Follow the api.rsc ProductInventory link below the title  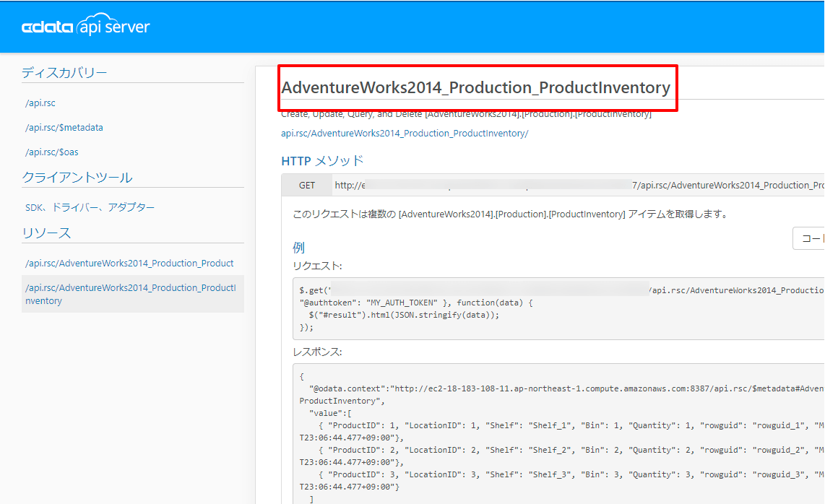pos(405,134)
